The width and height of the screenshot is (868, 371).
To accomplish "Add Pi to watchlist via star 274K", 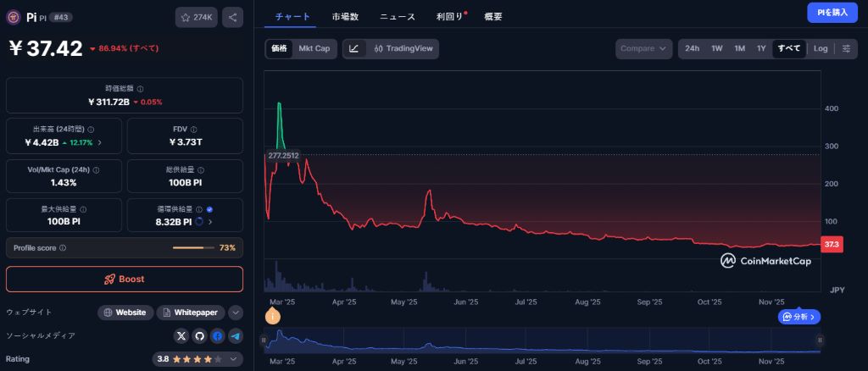I will 197,17.
